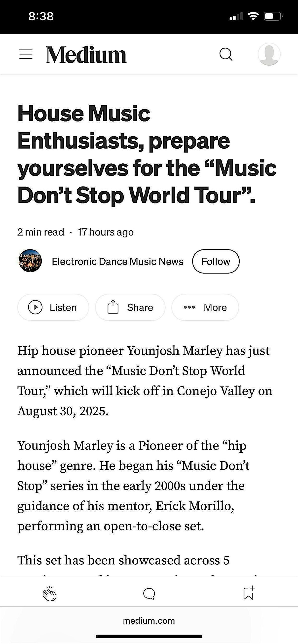The width and height of the screenshot is (298, 644).
Task: Tap the Wi-Fi status icon
Action: [x=253, y=17]
